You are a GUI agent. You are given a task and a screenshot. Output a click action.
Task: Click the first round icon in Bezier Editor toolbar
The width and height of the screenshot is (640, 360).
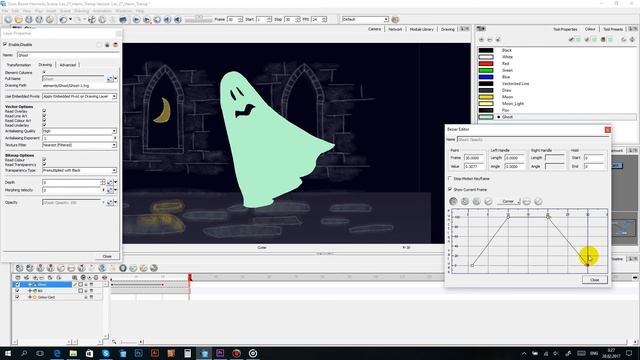click(453, 201)
